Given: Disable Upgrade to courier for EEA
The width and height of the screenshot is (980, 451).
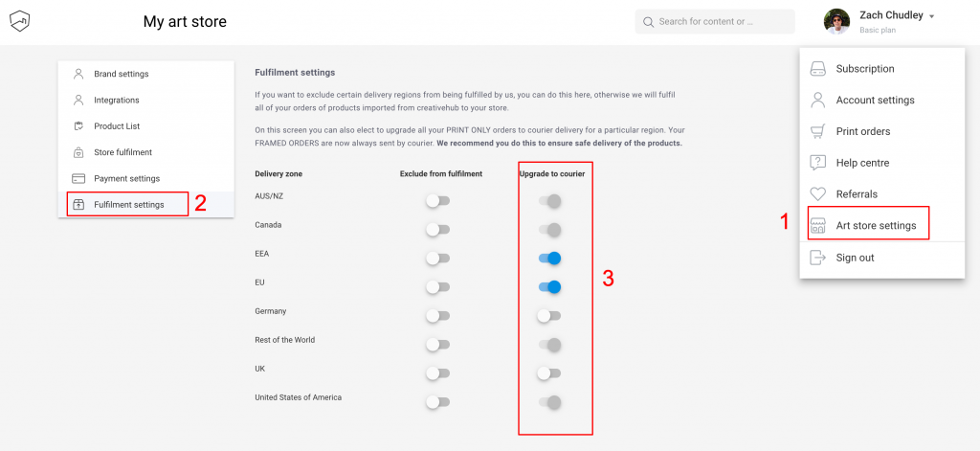Looking at the screenshot, I should click(549, 259).
